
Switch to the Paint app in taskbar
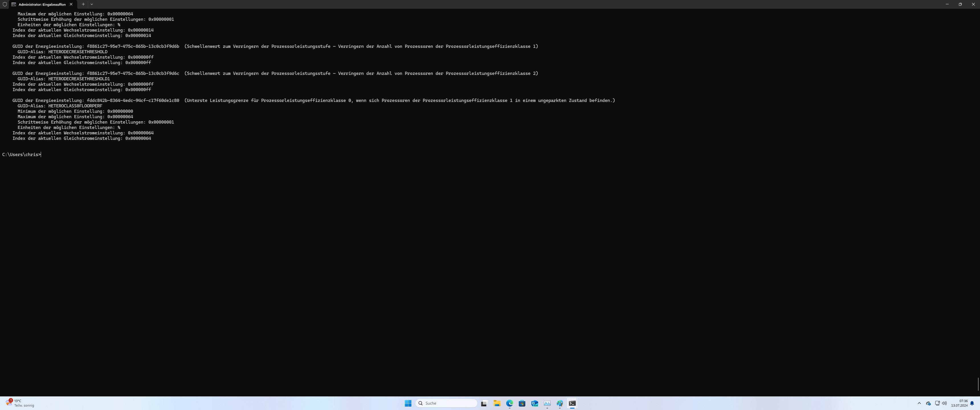(x=560, y=403)
